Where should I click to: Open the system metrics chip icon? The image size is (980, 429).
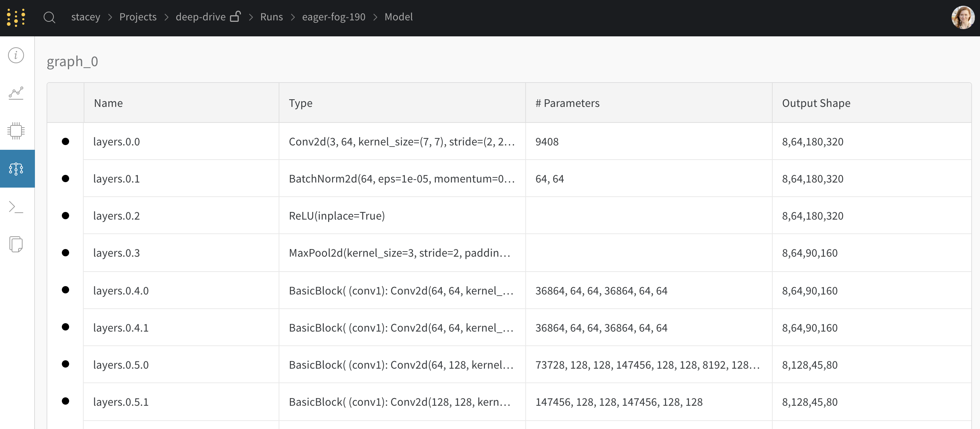pos(16,131)
